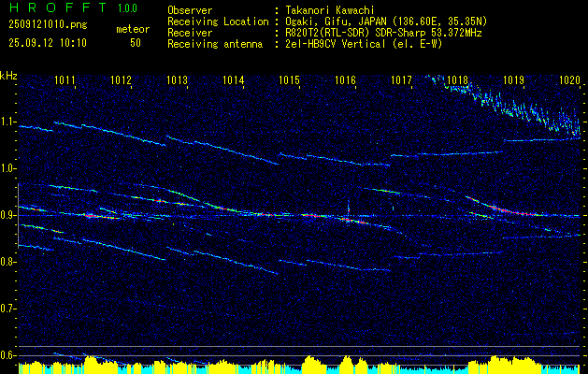Click the file name 2509121010.png
588x374 pixels.
coord(48,25)
